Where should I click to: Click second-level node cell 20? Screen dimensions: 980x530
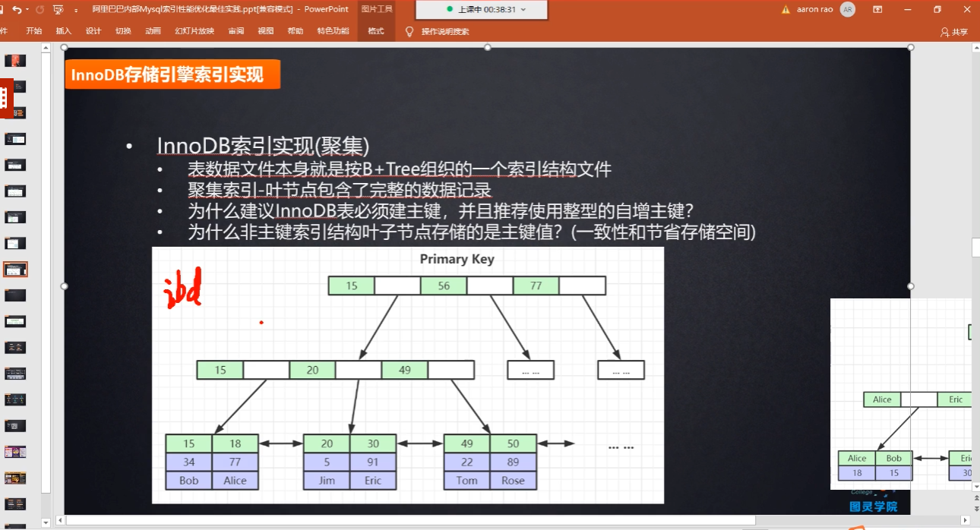point(312,370)
